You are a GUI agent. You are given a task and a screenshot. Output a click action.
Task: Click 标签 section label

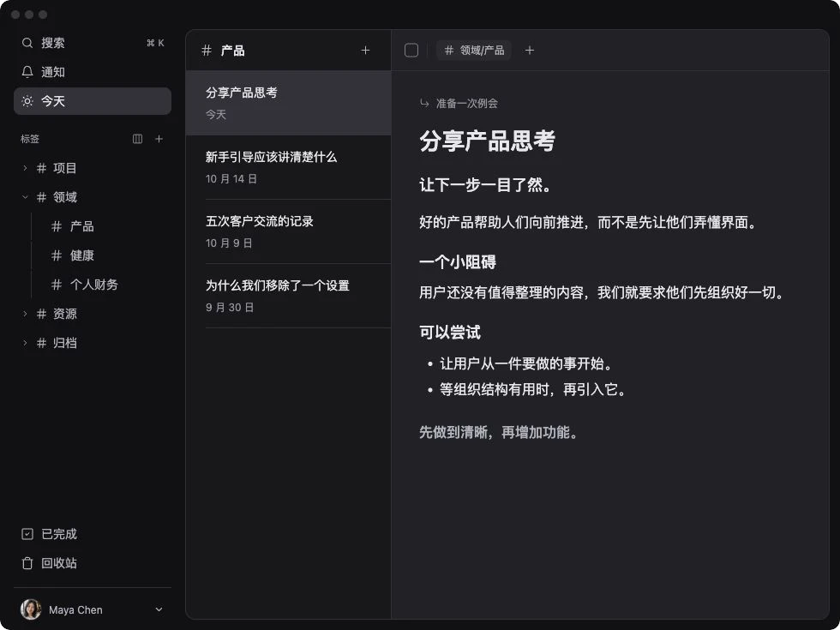30,139
